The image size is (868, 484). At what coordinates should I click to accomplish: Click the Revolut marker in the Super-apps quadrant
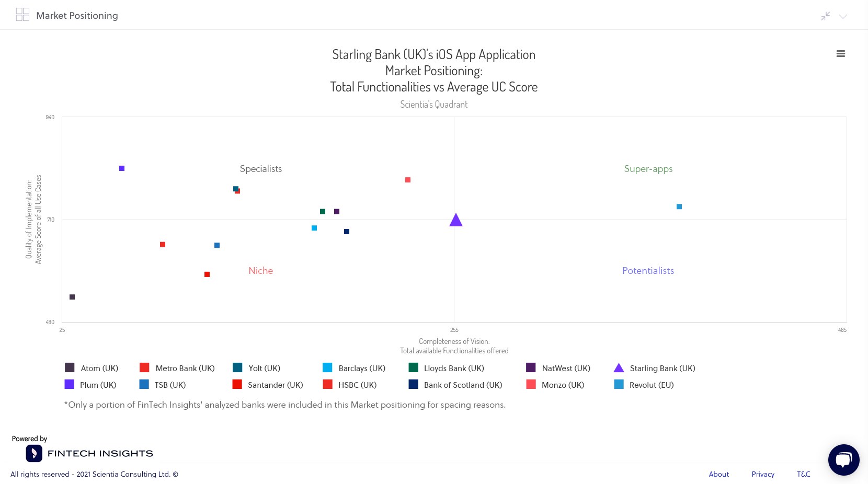[679, 206]
